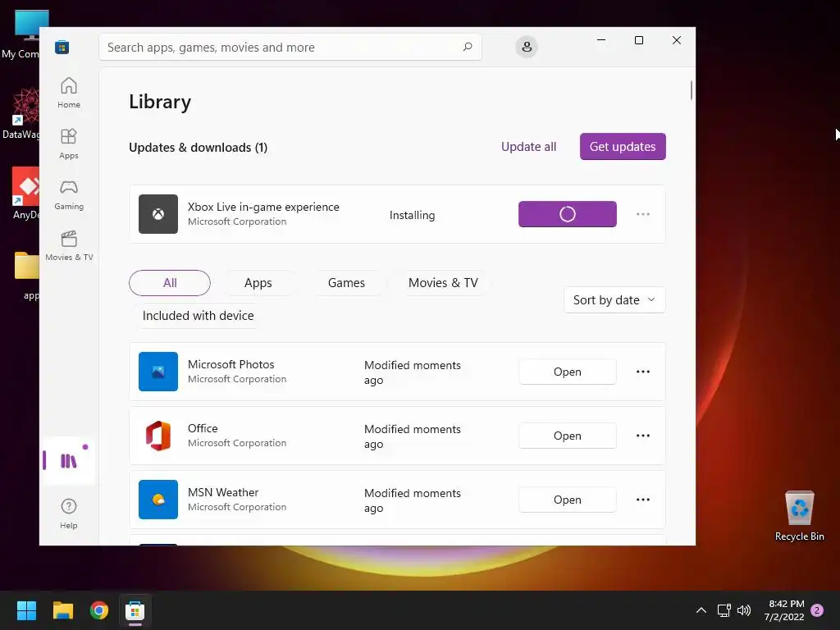Click the Xbox Live in-game experience app icon
The image size is (840, 630).
point(158,214)
